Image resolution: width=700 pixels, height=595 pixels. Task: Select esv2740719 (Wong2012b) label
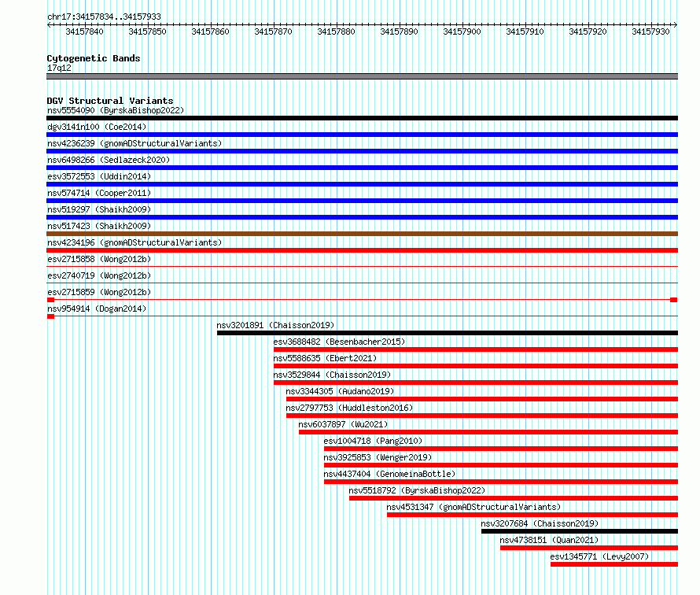click(x=99, y=275)
